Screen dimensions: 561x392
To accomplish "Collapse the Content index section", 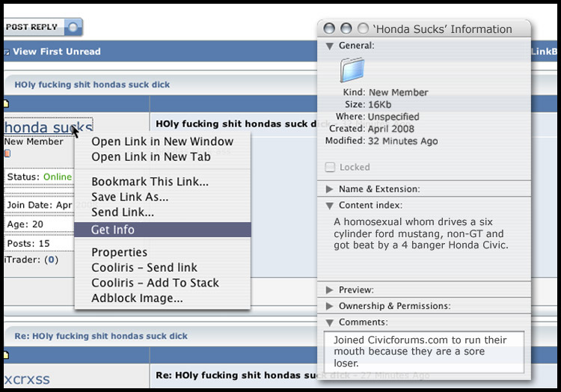I will [x=330, y=205].
